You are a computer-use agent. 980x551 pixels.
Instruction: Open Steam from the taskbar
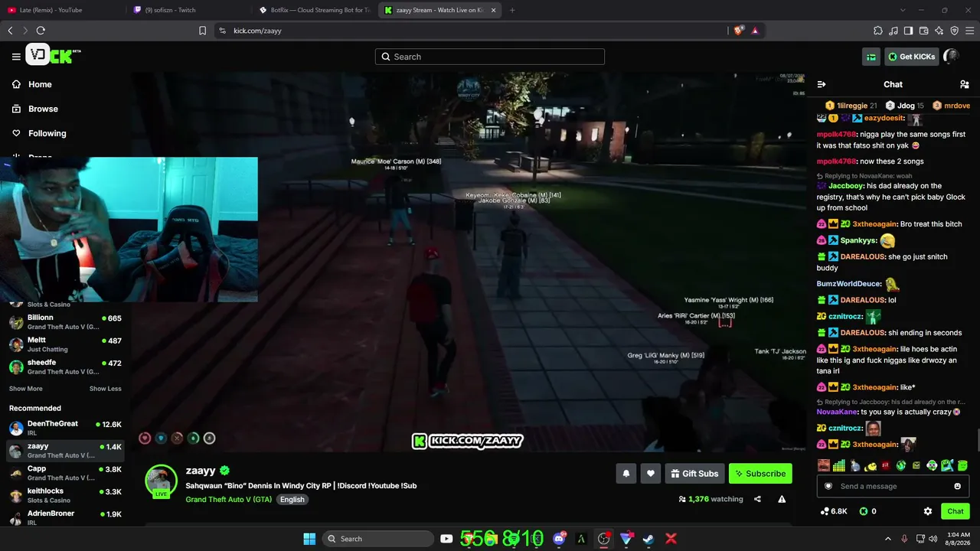[648, 539]
